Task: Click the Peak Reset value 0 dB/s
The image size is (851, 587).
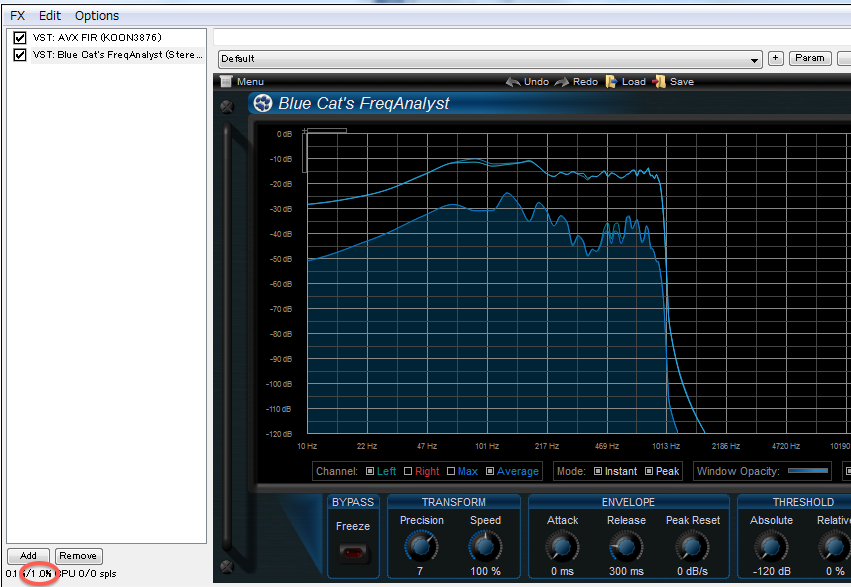Action: point(693,571)
